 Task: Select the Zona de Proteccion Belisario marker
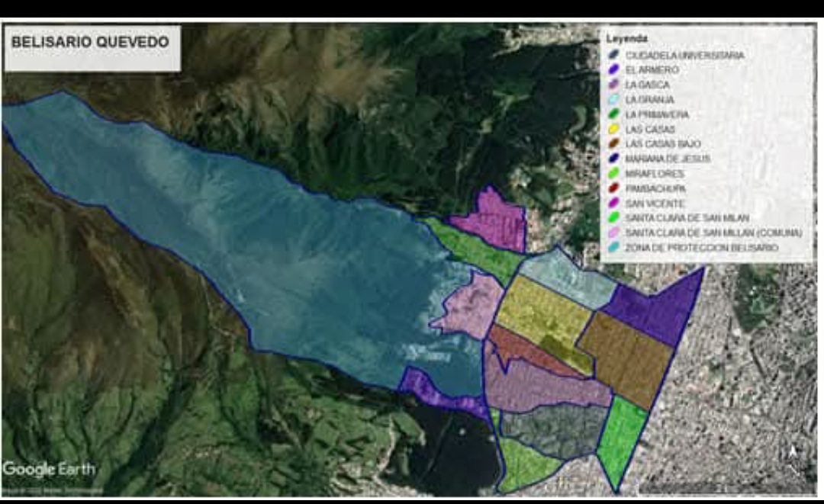613,247
